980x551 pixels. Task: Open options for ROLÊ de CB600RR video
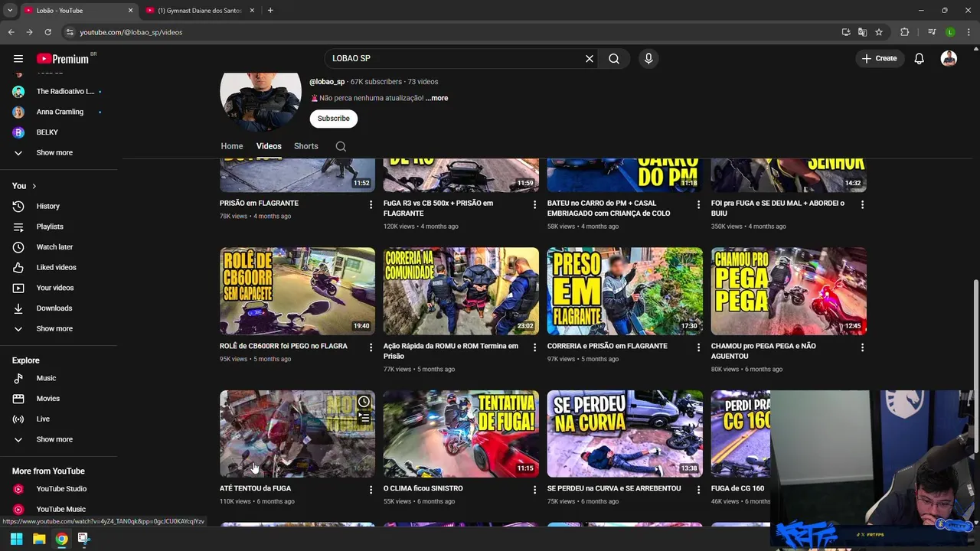(371, 347)
